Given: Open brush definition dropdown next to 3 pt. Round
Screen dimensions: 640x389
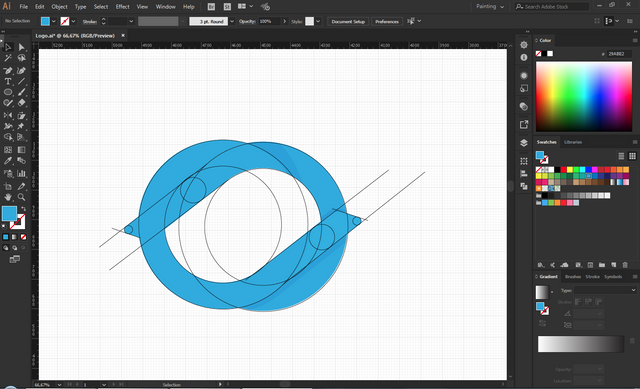Looking at the screenshot, I should coord(232,21).
